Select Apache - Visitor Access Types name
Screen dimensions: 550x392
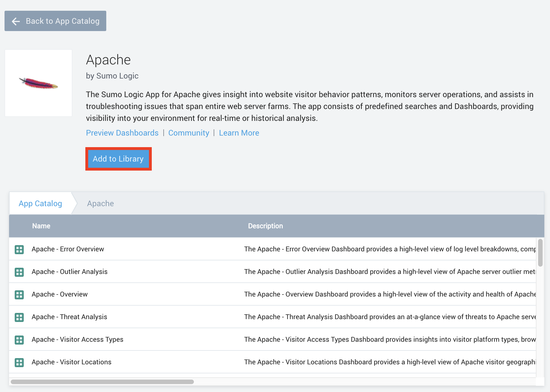click(77, 339)
